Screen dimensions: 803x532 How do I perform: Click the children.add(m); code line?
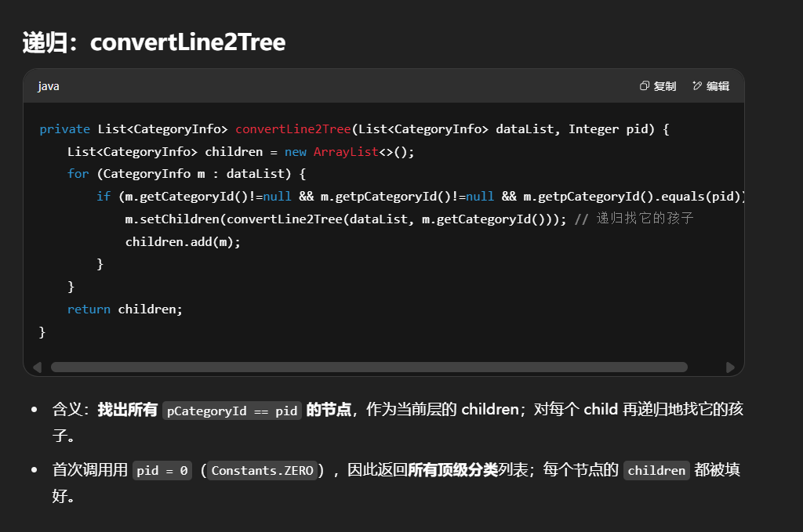(183, 242)
